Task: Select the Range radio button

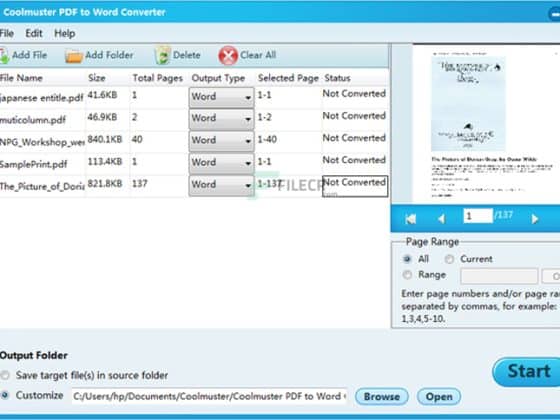Action: pyautogui.click(x=407, y=275)
